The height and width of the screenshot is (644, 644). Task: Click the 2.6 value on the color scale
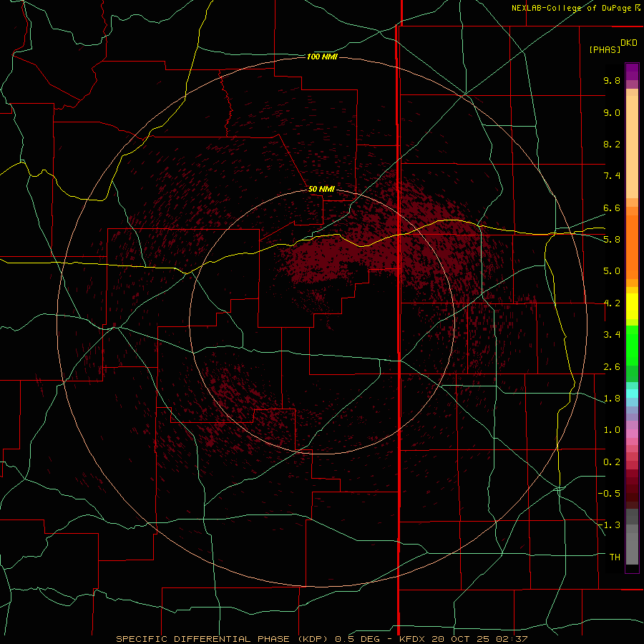point(612,367)
